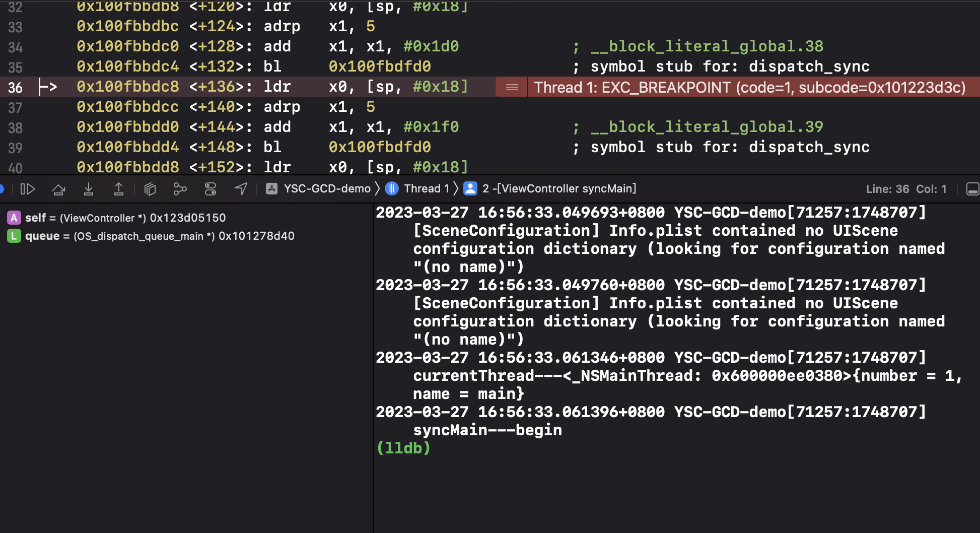Click line number 36 in the gutter
This screenshot has height=533, width=980.
pyautogui.click(x=15, y=88)
